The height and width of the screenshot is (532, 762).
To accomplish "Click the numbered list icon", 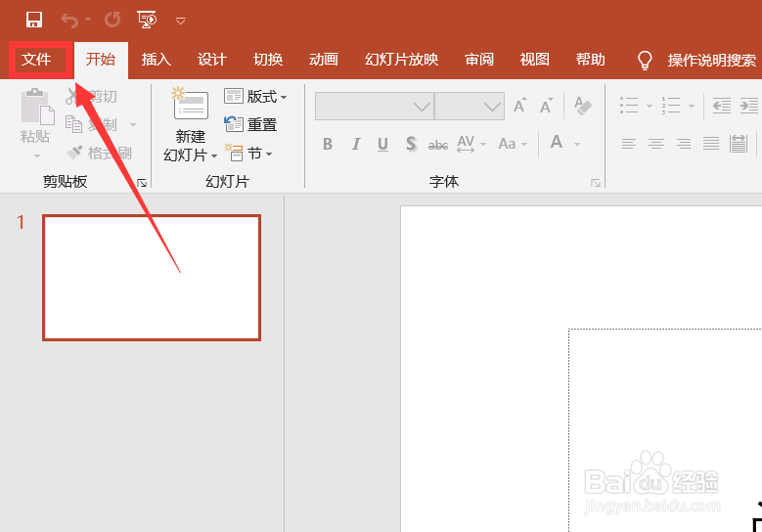I will tap(671, 105).
